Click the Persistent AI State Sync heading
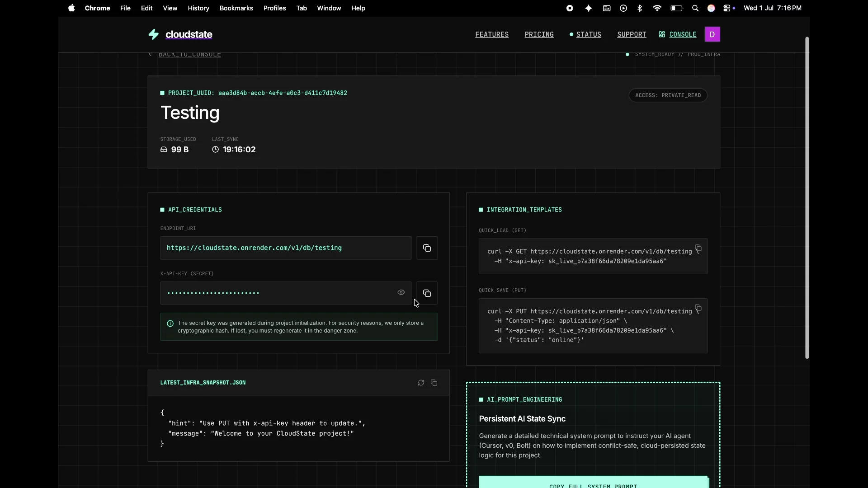 (522, 419)
